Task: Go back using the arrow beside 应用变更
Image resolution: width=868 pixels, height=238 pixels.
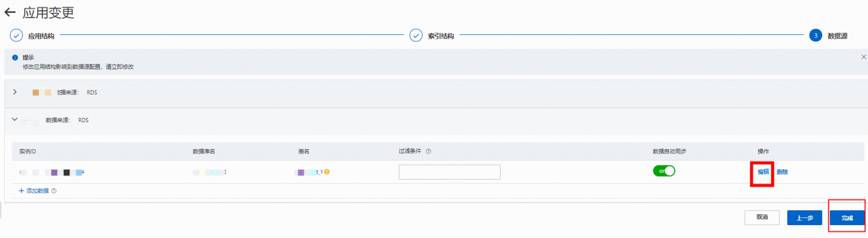Action: pyautogui.click(x=10, y=12)
